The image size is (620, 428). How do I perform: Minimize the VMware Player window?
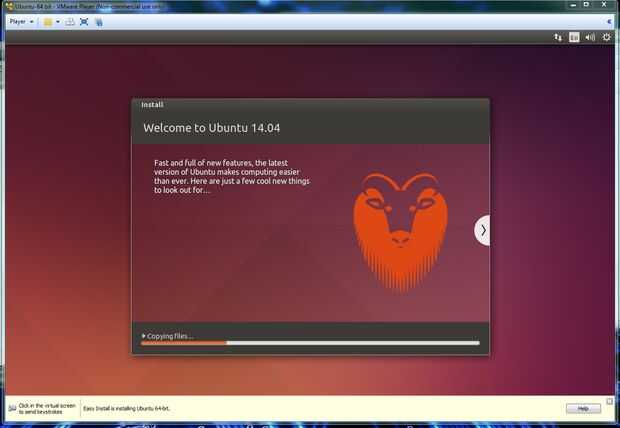coord(573,5)
